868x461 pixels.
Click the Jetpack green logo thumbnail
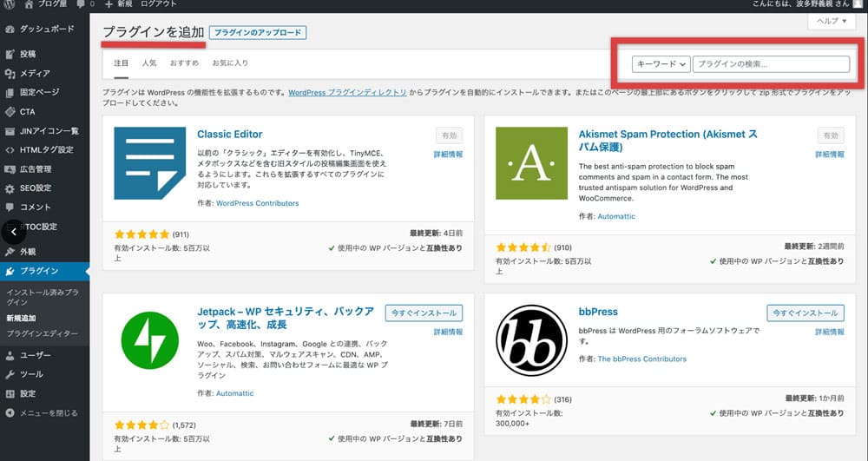[x=150, y=341]
